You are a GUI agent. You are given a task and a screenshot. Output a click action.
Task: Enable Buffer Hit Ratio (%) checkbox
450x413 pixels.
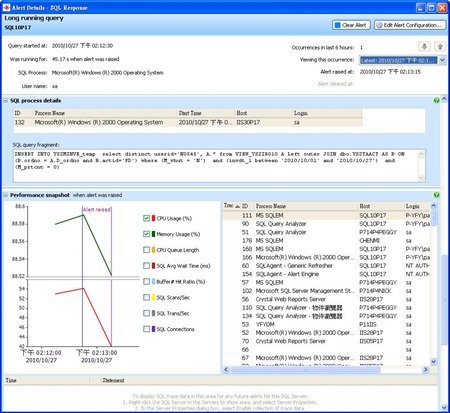[x=146, y=281]
